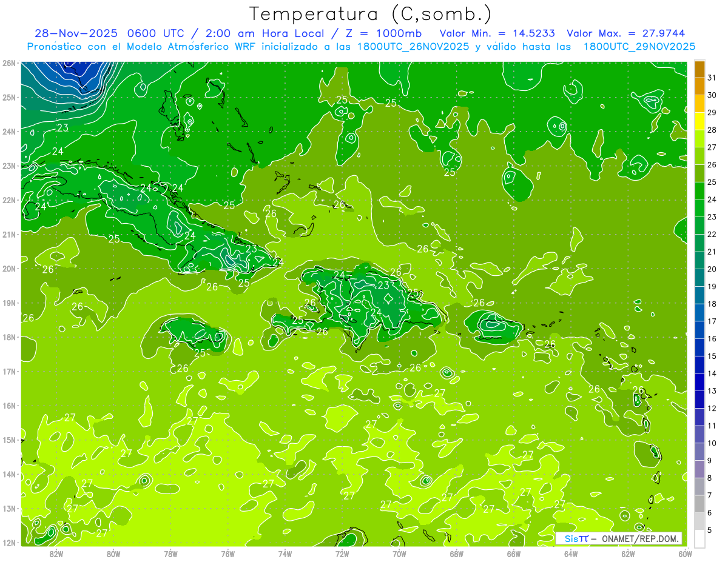Viewport: 728px width, 562px height.
Task: Click longitude axis label "60W"
Action: pyautogui.click(x=685, y=553)
